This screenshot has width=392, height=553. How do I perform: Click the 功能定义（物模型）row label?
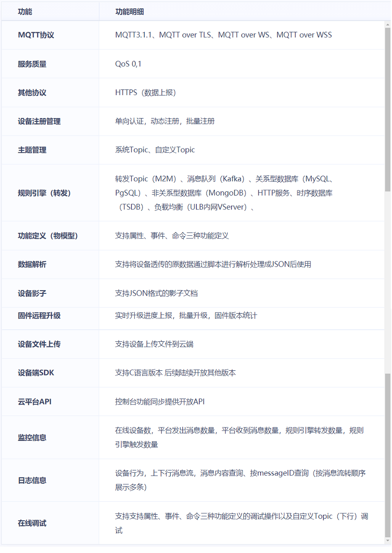[48, 236]
